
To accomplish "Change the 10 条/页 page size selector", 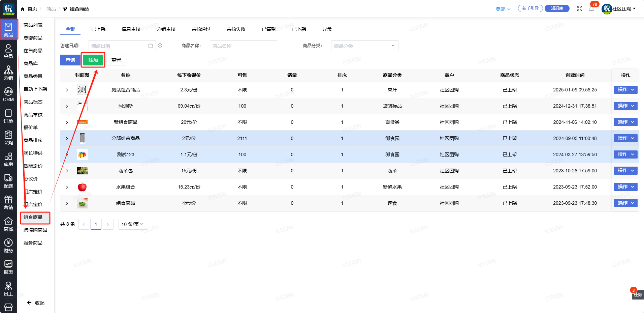I will coord(132,224).
